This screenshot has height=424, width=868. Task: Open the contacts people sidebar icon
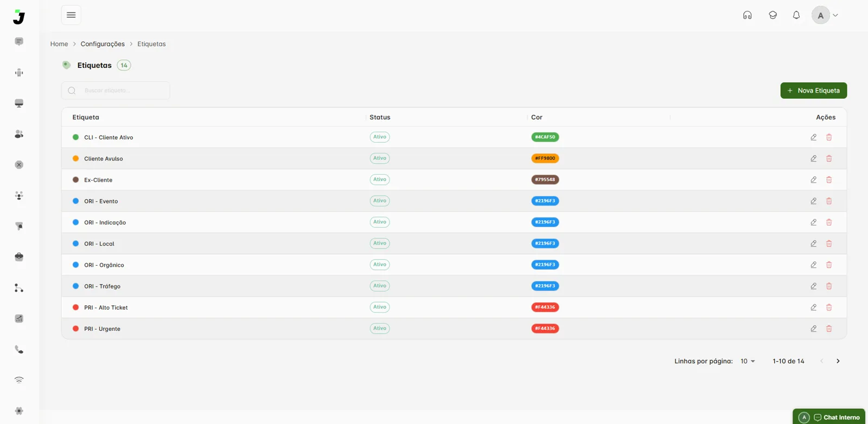(19, 134)
